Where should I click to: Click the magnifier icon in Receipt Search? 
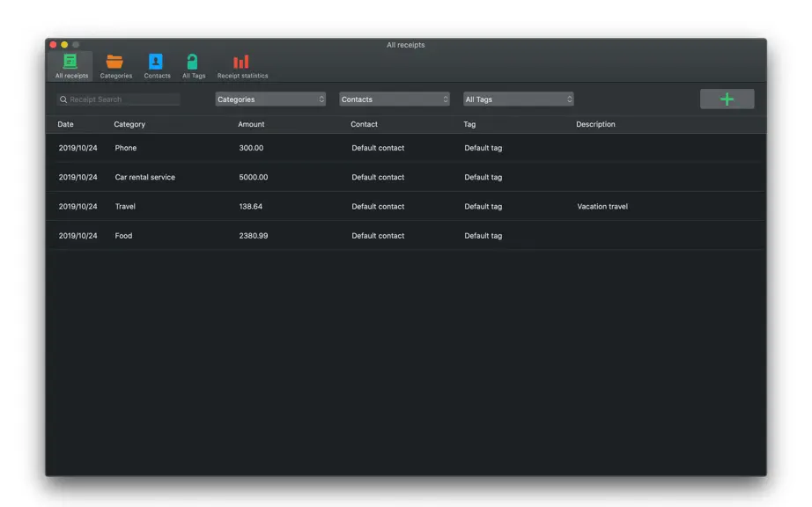point(63,99)
